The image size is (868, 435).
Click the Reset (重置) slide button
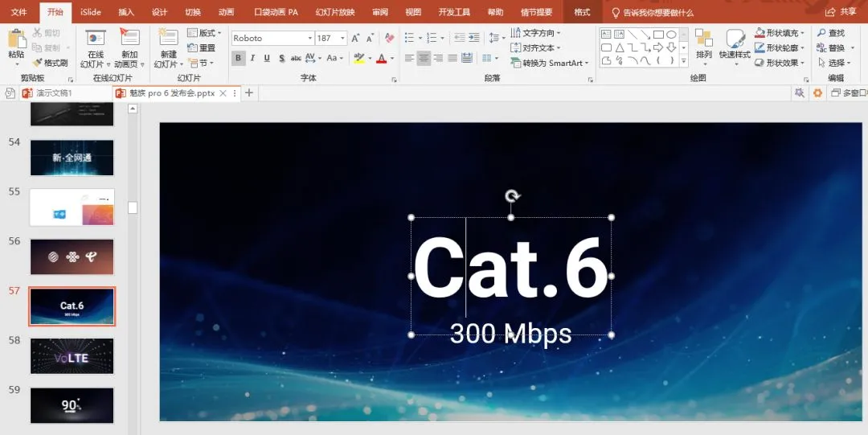[x=202, y=48]
